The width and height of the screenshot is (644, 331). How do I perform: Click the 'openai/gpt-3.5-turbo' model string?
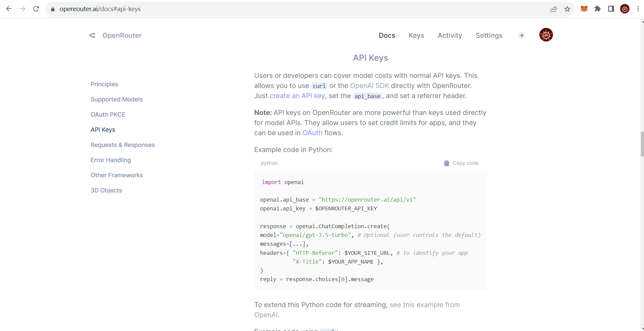pyautogui.click(x=315, y=235)
